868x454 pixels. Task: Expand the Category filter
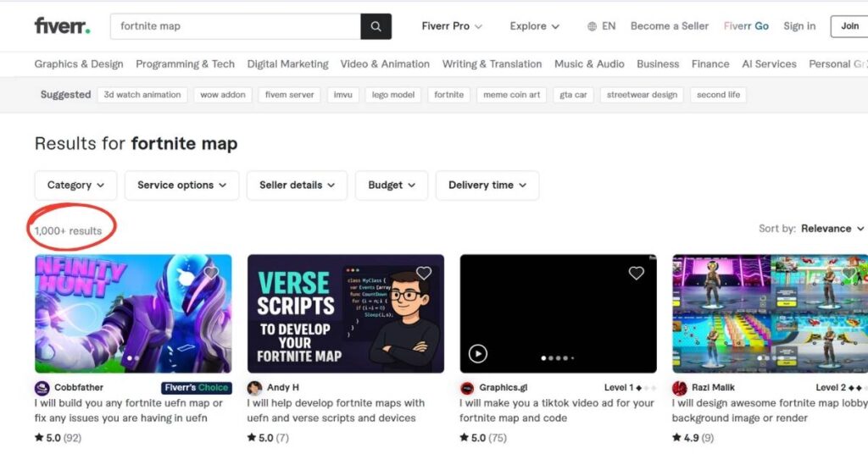(x=75, y=185)
